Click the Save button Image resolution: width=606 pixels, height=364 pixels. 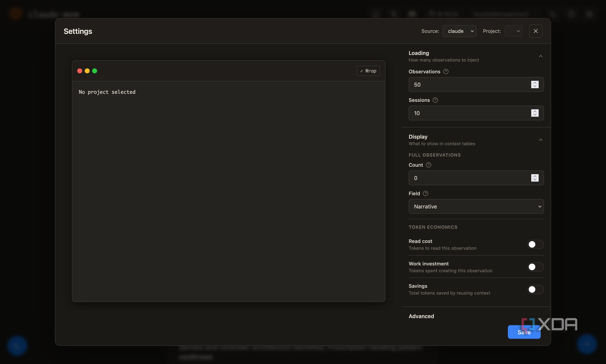pyautogui.click(x=524, y=332)
